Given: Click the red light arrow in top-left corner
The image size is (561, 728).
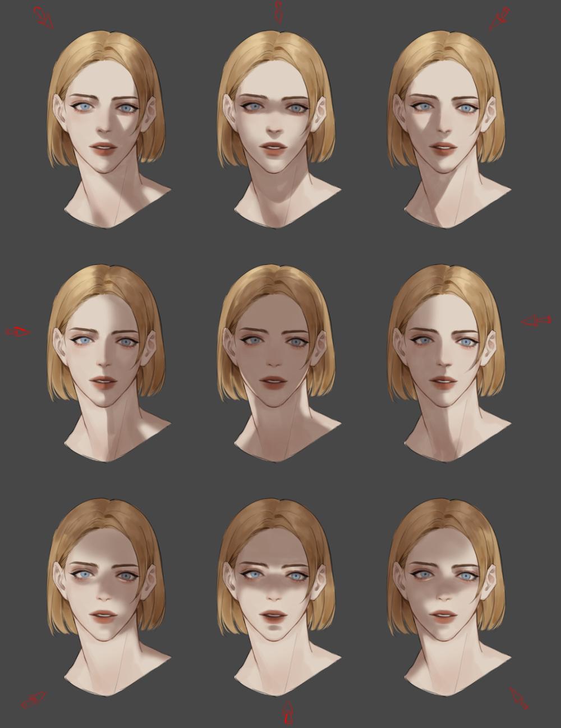Looking at the screenshot, I should click(44, 17).
